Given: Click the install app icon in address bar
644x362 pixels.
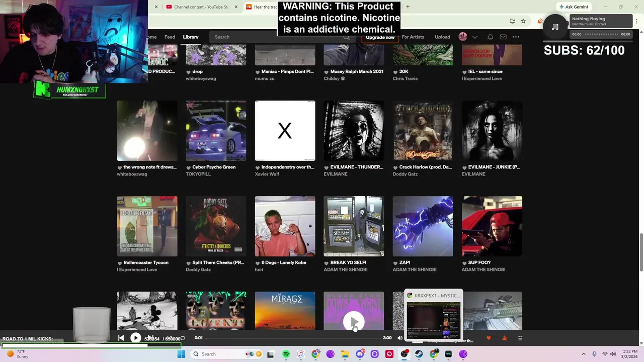Looking at the screenshot, I should pyautogui.click(x=512, y=21).
